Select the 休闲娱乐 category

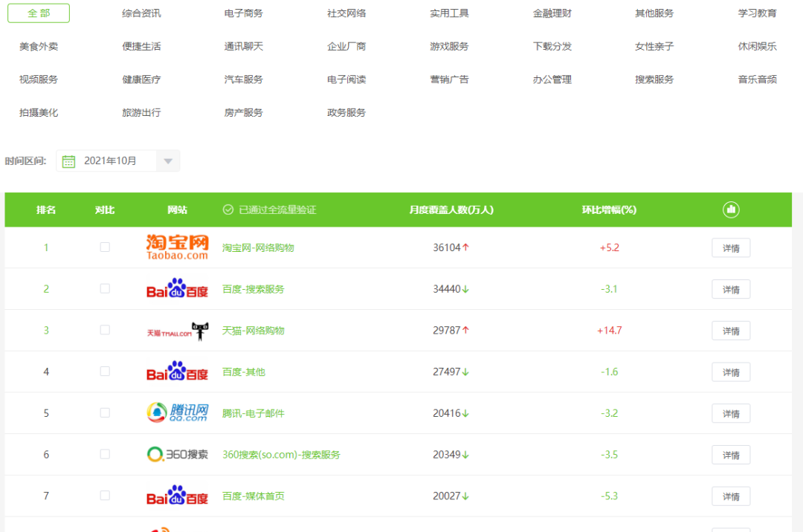(758, 47)
